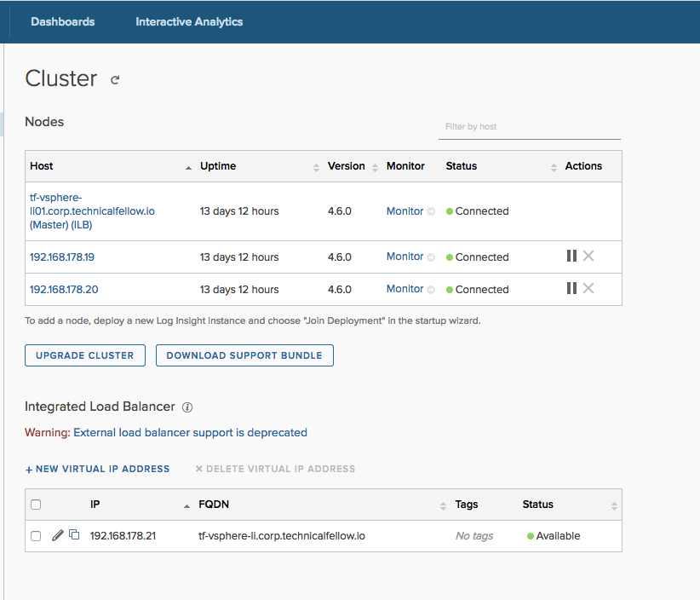
Task: Click the arrow icon beside Monitor for 192.168.178.20
Action: (431, 290)
